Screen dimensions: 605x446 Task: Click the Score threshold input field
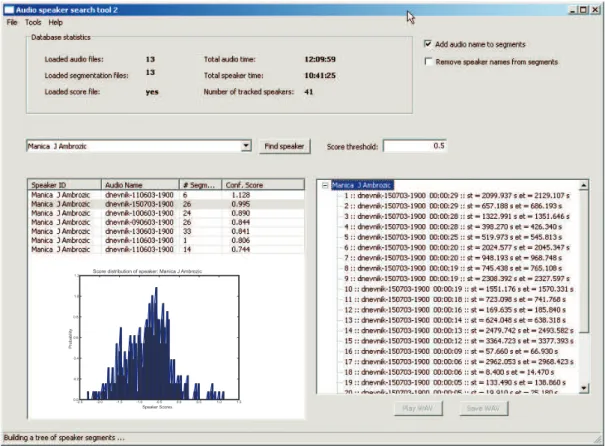415,146
